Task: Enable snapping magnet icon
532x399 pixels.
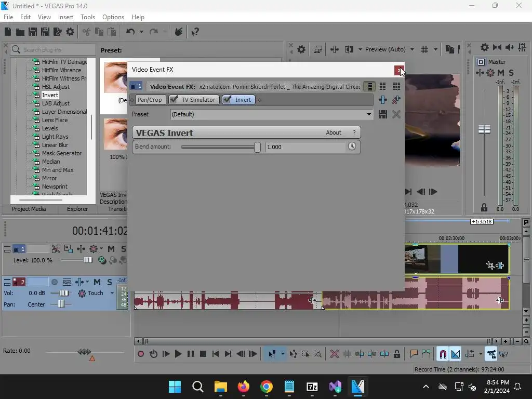Action: (443, 354)
